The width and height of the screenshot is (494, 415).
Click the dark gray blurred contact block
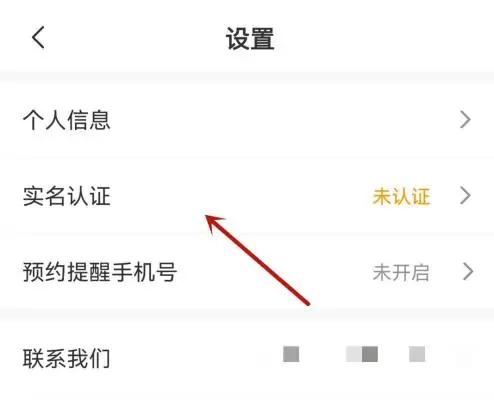[x=370, y=354]
